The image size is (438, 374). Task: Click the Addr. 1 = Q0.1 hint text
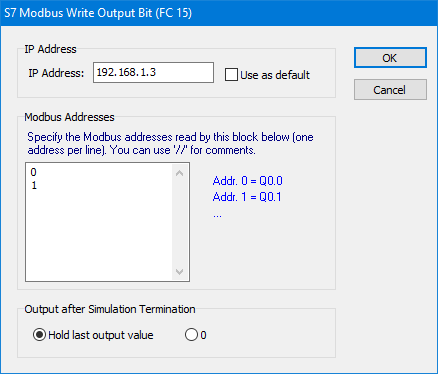[x=247, y=197]
